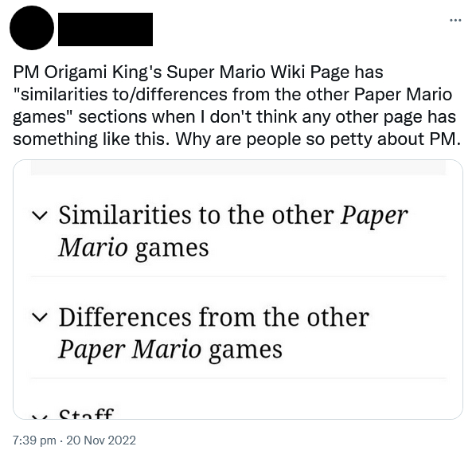The width and height of the screenshot is (476, 458).
Task: Click the quoted 'similarities to/differences from' tweet line
Action: 232,95
